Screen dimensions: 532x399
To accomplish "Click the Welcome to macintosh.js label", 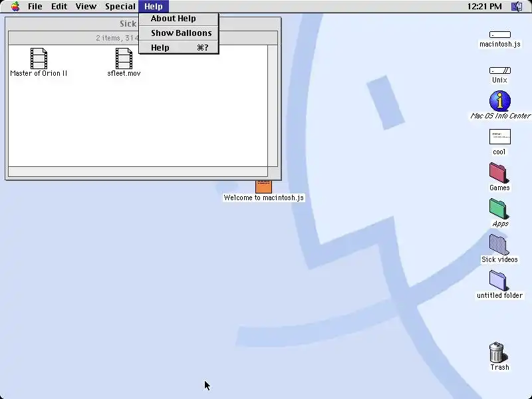I will click(263, 198).
